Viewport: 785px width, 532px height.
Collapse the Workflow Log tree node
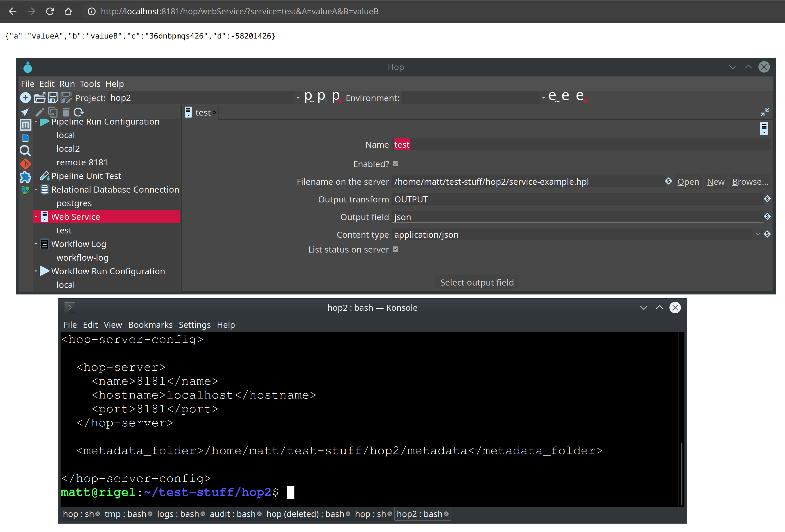(36, 244)
